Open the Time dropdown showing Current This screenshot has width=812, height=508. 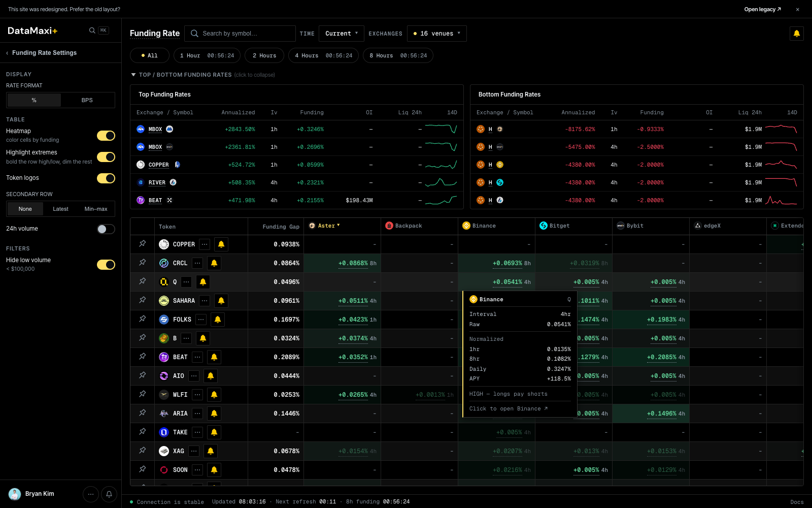point(342,34)
